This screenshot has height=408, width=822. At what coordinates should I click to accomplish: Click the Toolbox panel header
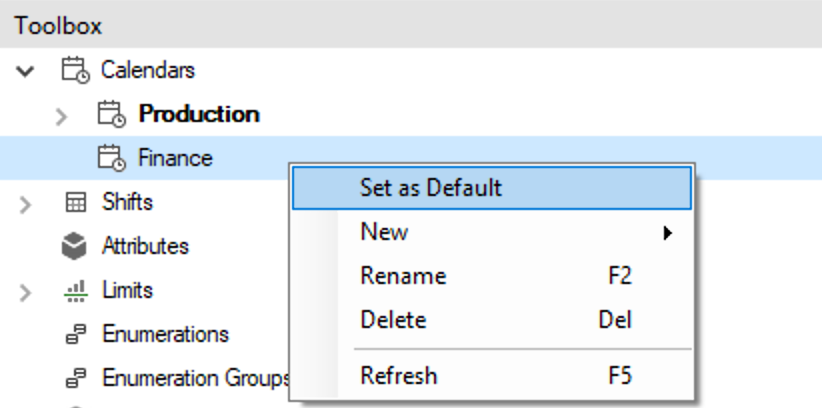click(x=411, y=25)
